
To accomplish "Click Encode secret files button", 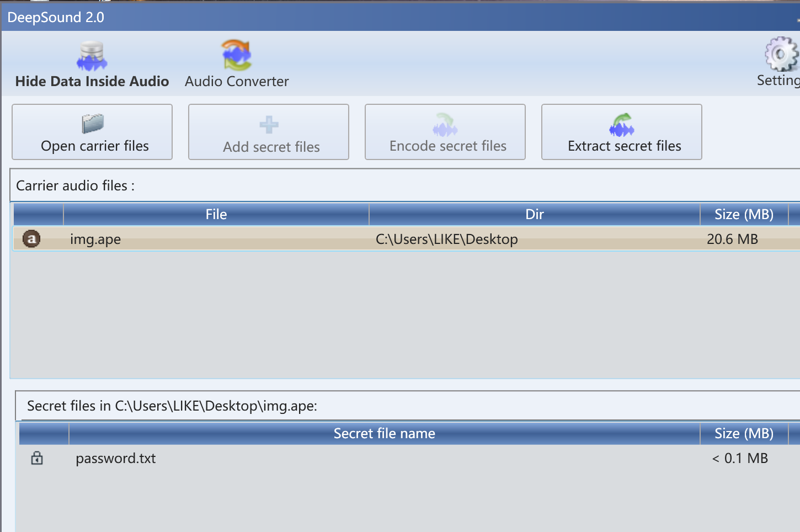I will (x=445, y=132).
